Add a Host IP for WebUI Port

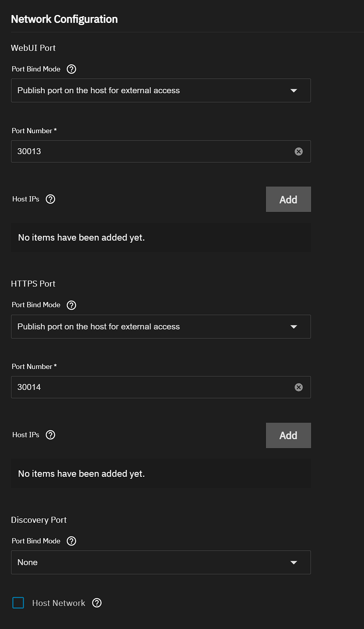[x=288, y=199]
